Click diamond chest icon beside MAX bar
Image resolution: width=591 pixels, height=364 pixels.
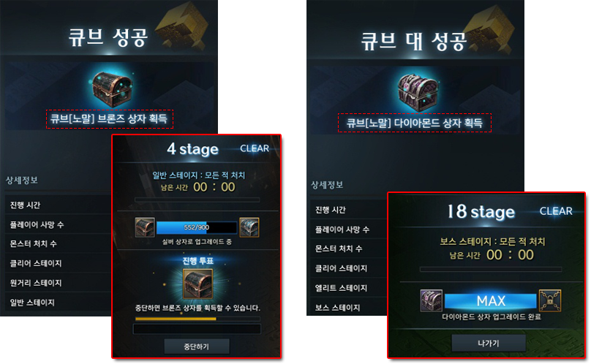tap(432, 300)
